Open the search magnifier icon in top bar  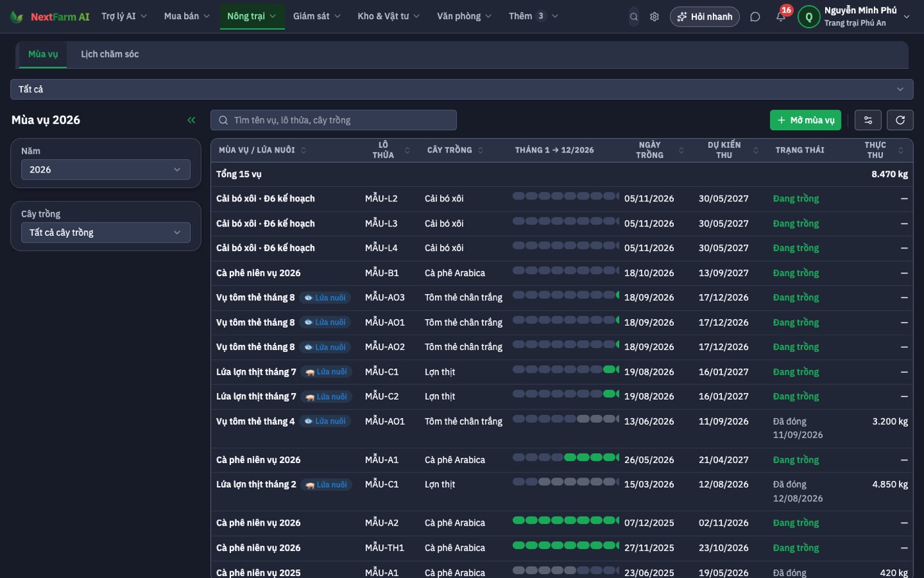(x=634, y=17)
